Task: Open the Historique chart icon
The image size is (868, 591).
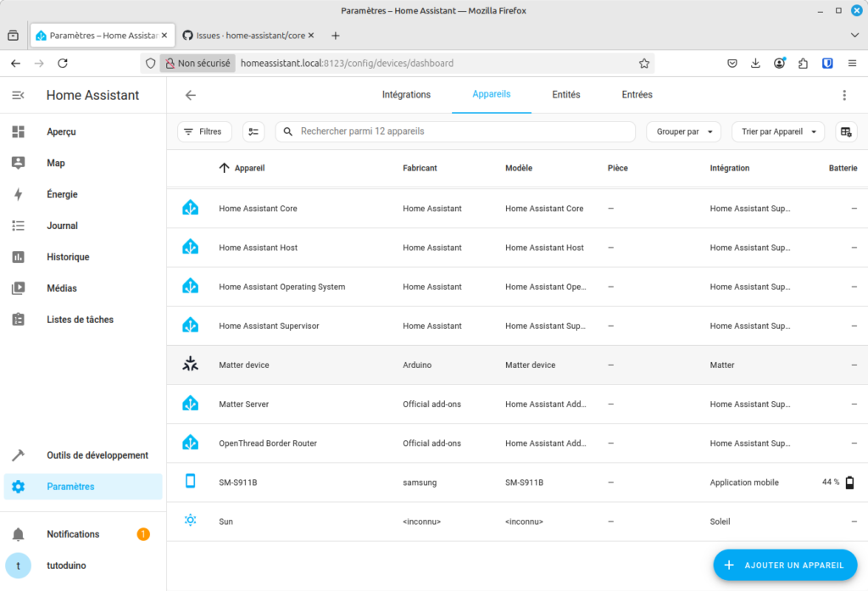Action: [19, 257]
